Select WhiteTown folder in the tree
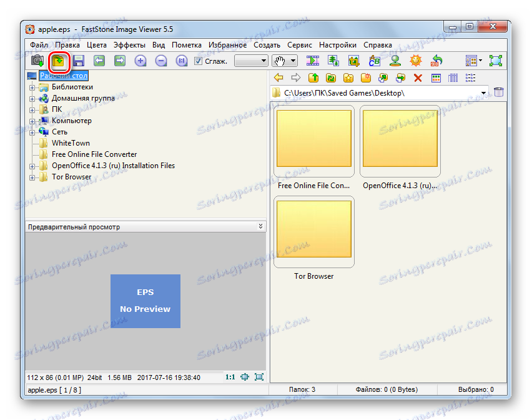 pyautogui.click(x=71, y=143)
